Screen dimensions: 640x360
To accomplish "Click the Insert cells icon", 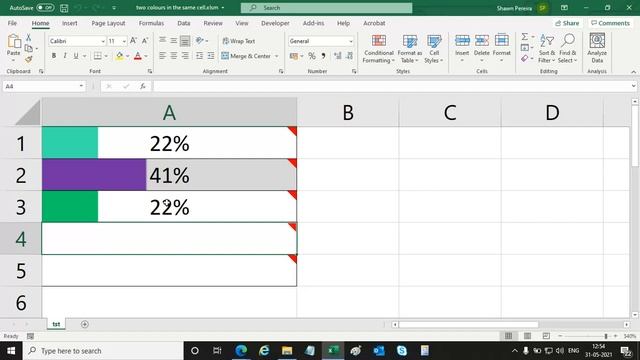I will pyautogui.click(x=462, y=41).
